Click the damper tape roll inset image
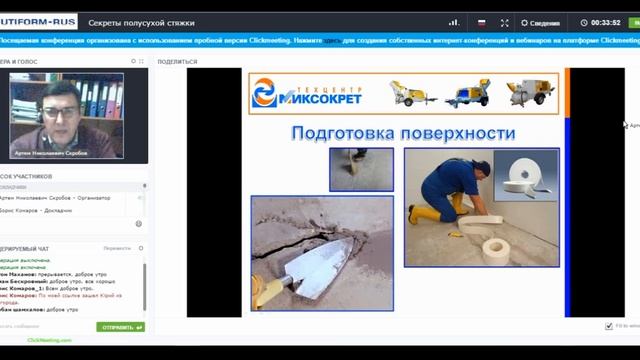Screen dimensions: 640x360 tap(526, 176)
